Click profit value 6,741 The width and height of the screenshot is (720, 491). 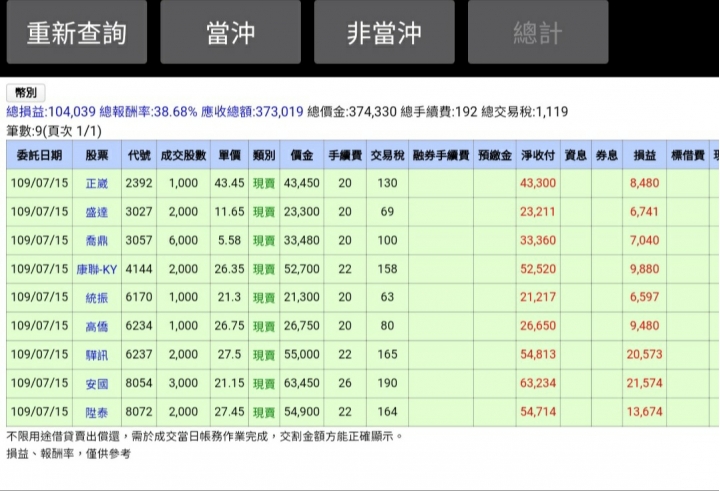pyautogui.click(x=645, y=212)
